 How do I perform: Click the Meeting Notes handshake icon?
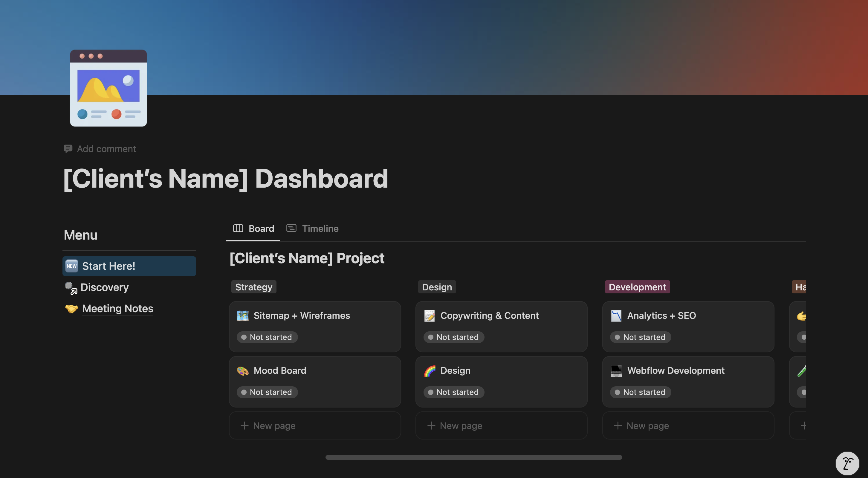pos(71,308)
